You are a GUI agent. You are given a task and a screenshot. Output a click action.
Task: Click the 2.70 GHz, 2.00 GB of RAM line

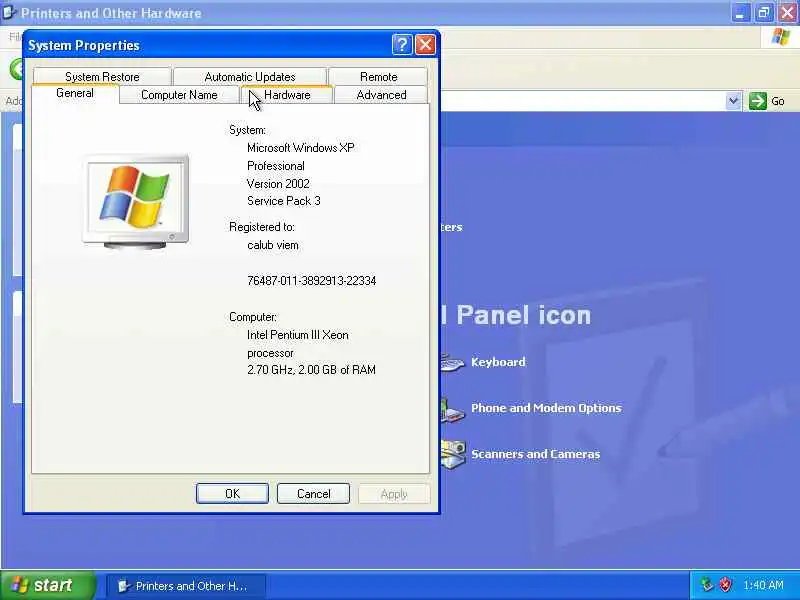[311, 369]
